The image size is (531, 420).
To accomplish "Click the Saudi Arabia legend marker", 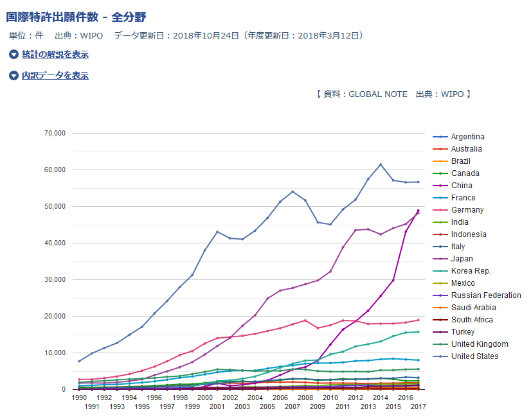I will [440, 308].
